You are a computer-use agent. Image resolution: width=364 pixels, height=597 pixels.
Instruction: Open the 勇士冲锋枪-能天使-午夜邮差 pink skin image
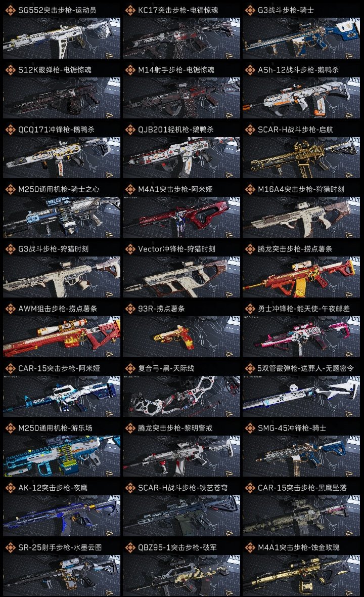coord(301,336)
